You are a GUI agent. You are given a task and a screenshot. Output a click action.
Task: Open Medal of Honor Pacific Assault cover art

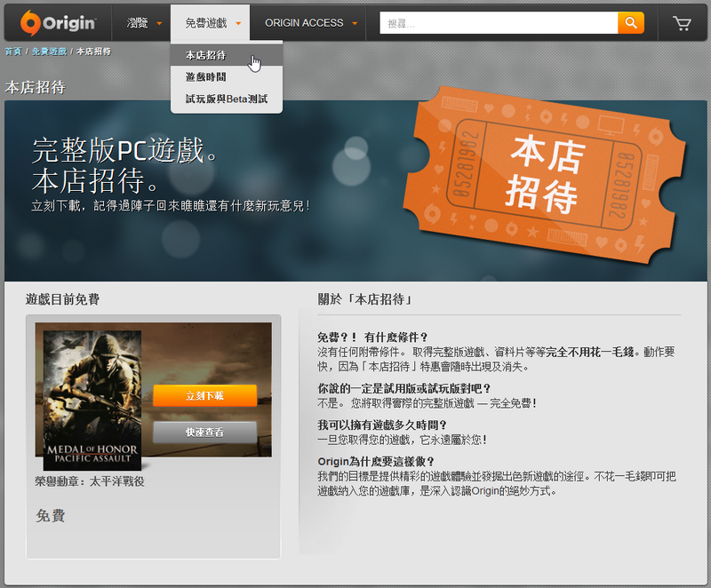pos(92,400)
